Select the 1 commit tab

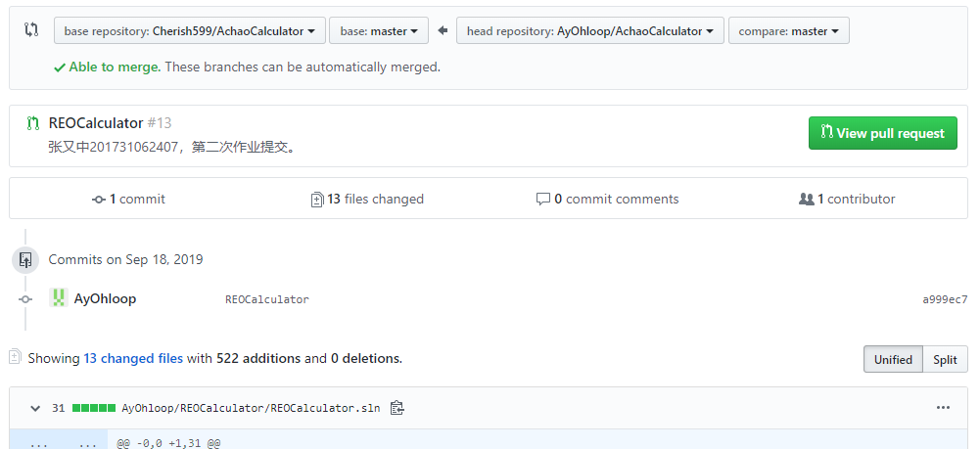pos(129,200)
